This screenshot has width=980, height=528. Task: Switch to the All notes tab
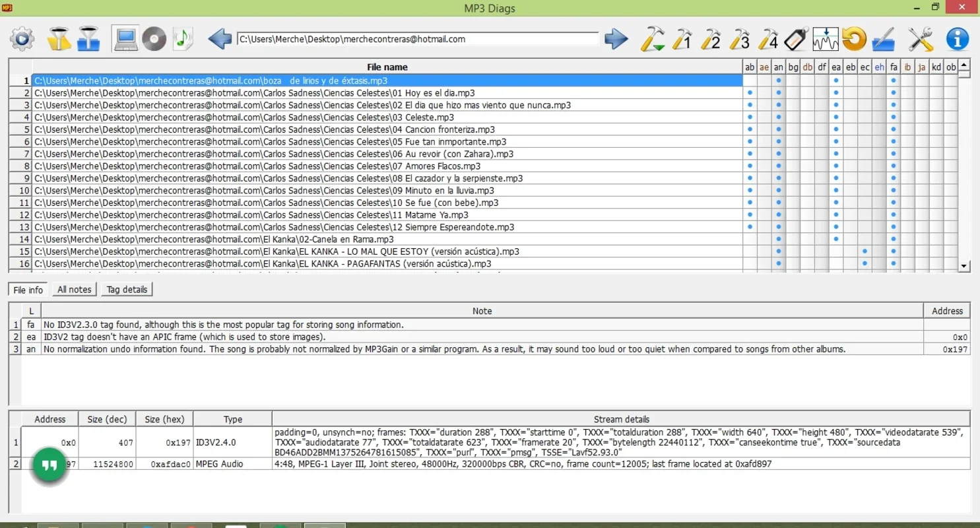click(75, 289)
